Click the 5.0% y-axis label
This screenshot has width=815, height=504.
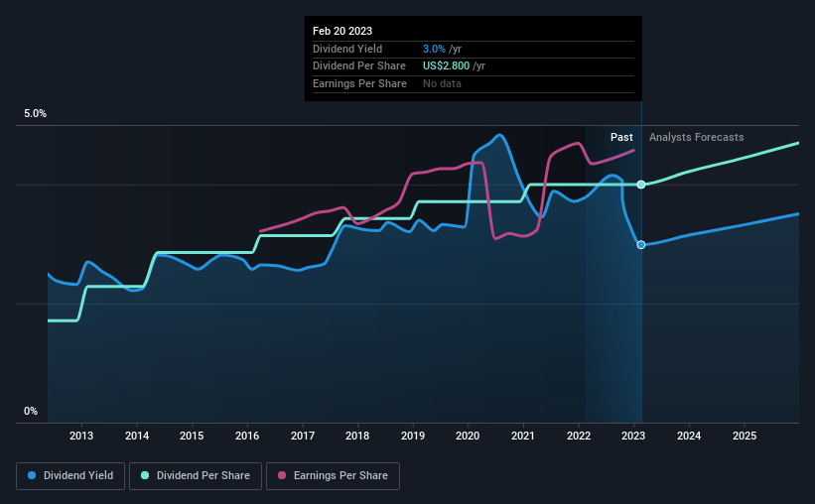tap(36, 113)
